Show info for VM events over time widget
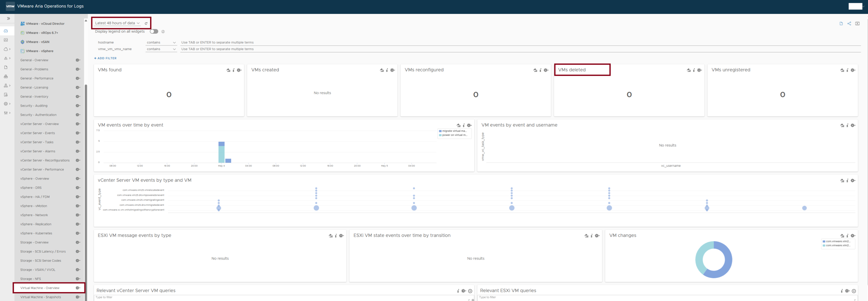 [464, 125]
